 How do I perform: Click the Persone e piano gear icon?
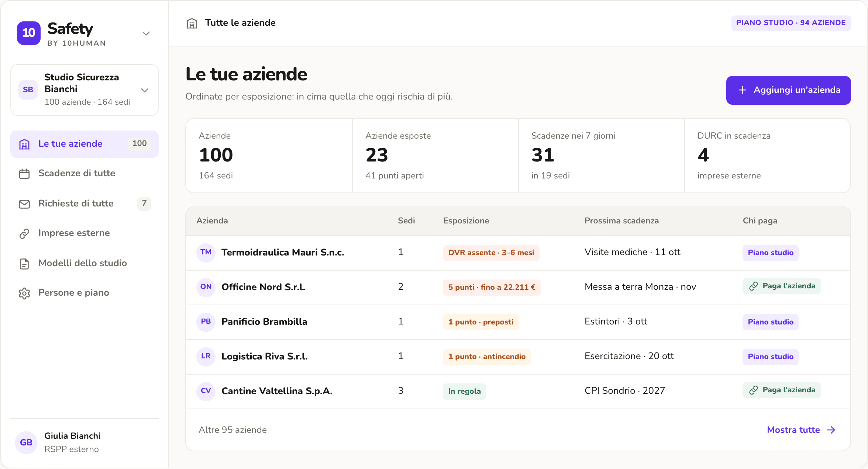24,293
